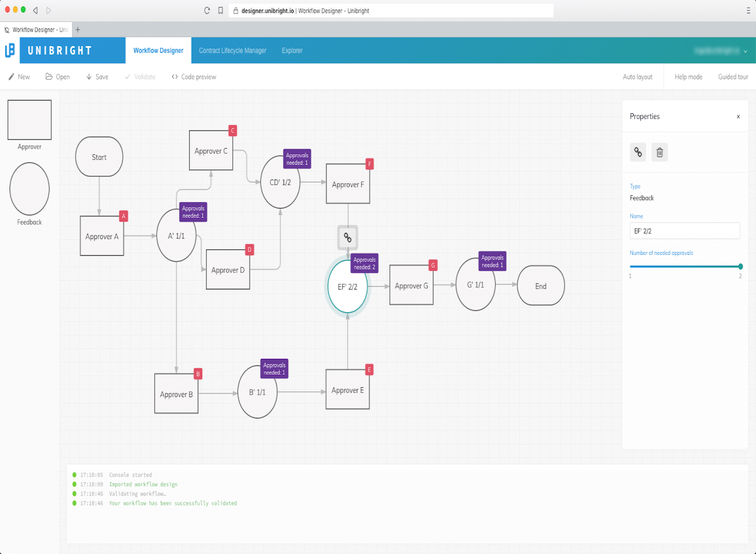Click the chain link icon above EF' 2/2

click(x=348, y=237)
